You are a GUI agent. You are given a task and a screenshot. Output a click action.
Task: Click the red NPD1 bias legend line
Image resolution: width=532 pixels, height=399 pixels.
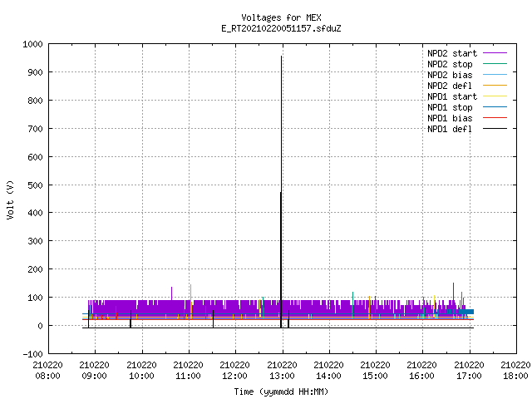coord(495,118)
